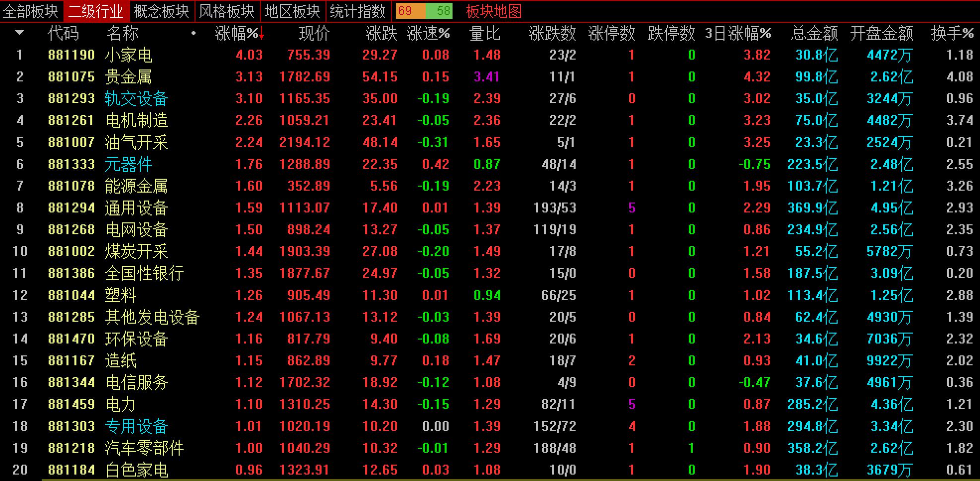980x481 pixels.
Task: Sort by the 总金额 column header
Action: point(814,33)
